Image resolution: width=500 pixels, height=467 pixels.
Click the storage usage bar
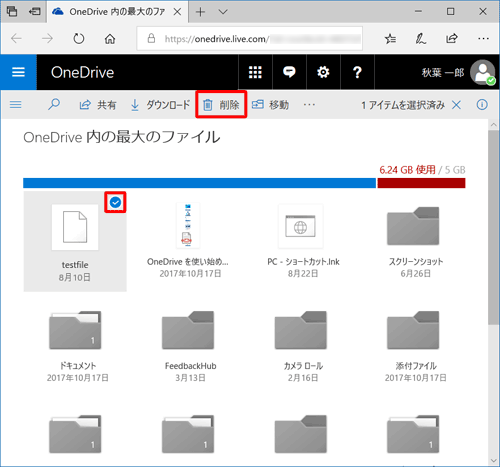[x=244, y=183]
